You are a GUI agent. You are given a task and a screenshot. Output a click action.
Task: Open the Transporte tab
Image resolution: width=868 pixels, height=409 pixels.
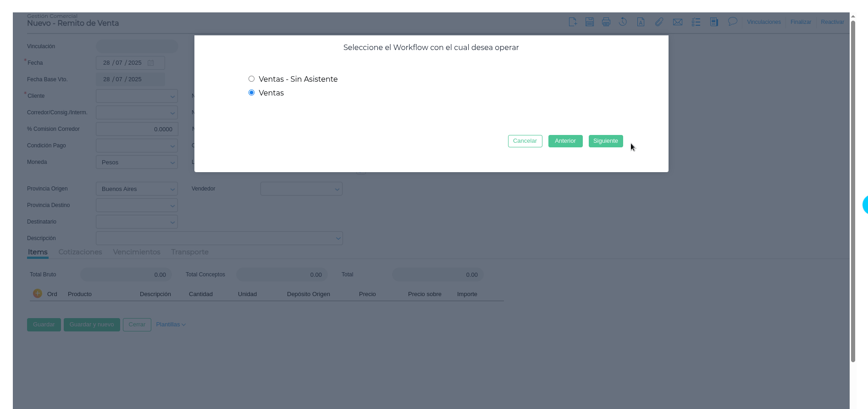tap(190, 252)
